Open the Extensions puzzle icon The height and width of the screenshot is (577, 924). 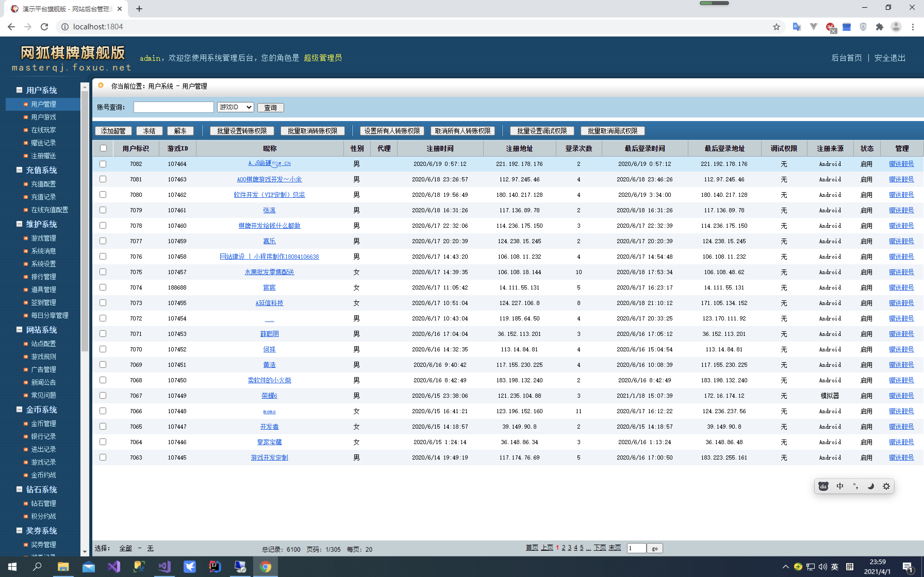click(879, 27)
